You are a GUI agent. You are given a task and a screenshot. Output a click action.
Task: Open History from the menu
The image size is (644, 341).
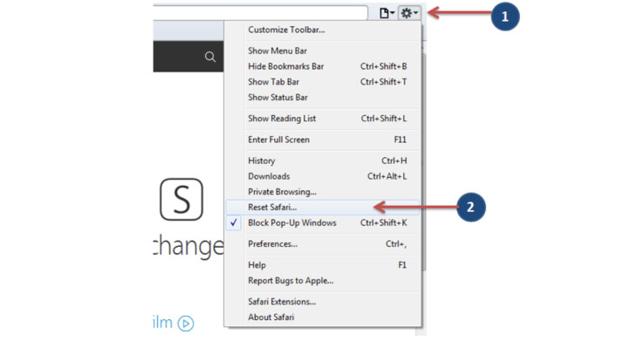(x=323, y=160)
